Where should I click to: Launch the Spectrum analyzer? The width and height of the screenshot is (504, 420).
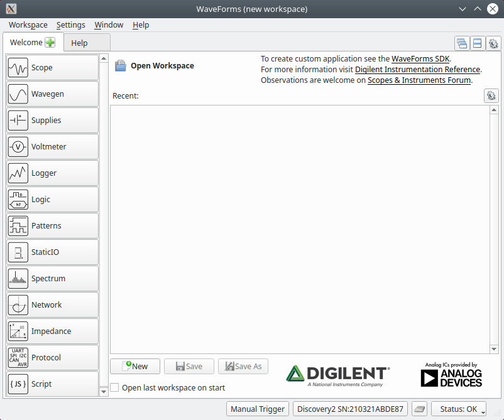pos(52,278)
